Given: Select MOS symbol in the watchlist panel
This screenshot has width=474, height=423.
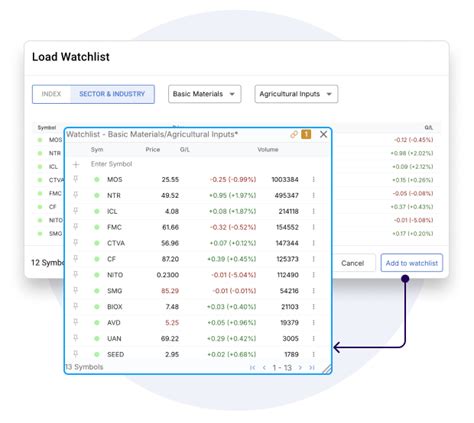Looking at the screenshot, I should click(115, 179).
